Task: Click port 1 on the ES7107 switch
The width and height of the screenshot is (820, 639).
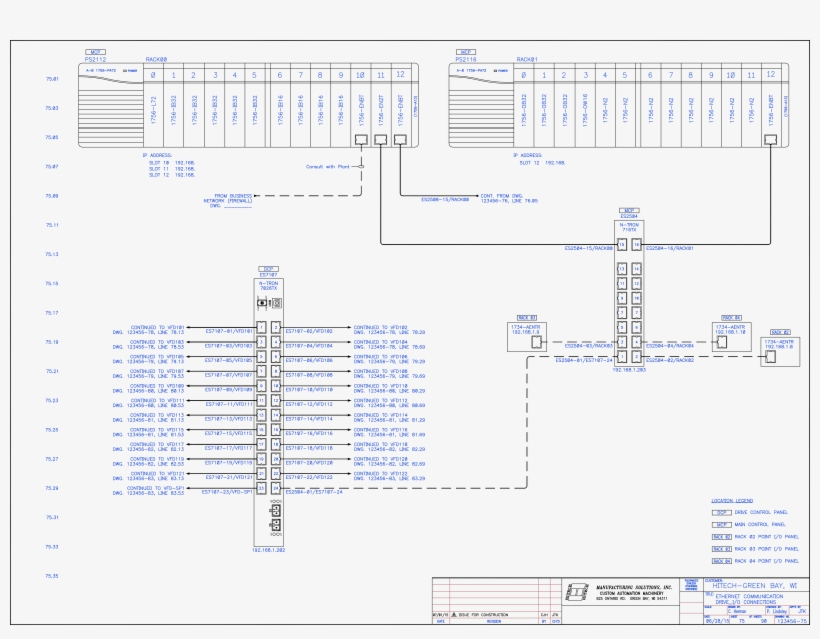Action: point(261,328)
